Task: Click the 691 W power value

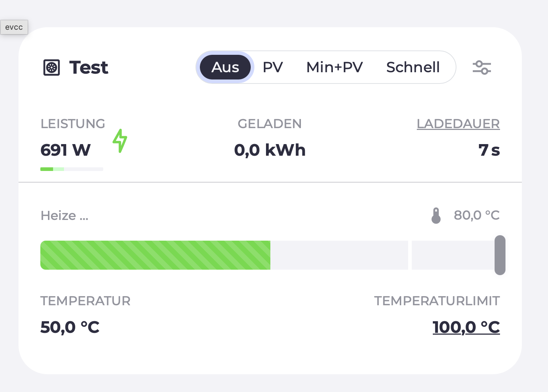Action: coord(65,150)
